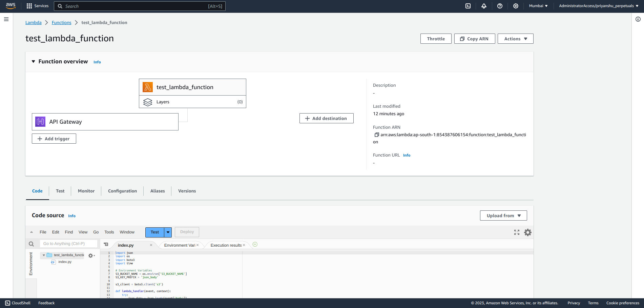Open Info link next to Function URL
Image resolution: width=644 pixels, height=308 pixels.
click(x=407, y=155)
